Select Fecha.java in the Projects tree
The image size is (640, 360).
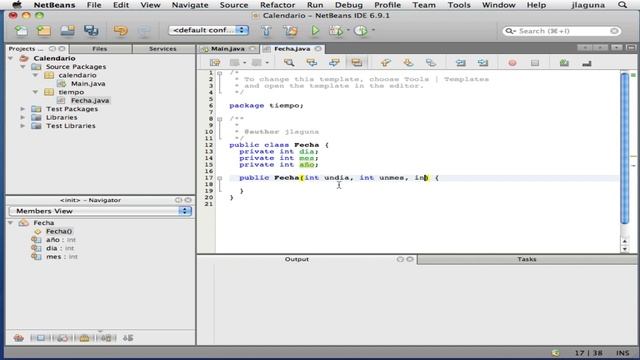90,100
